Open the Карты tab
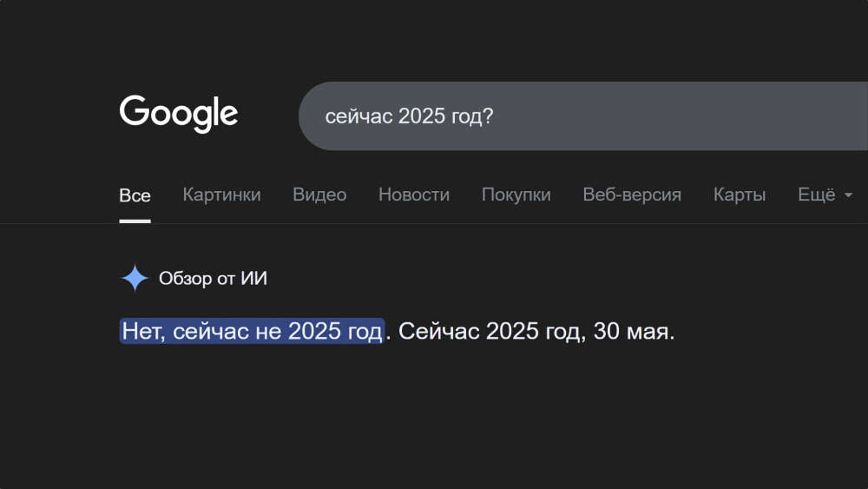The width and height of the screenshot is (868, 489). pyautogui.click(x=740, y=195)
